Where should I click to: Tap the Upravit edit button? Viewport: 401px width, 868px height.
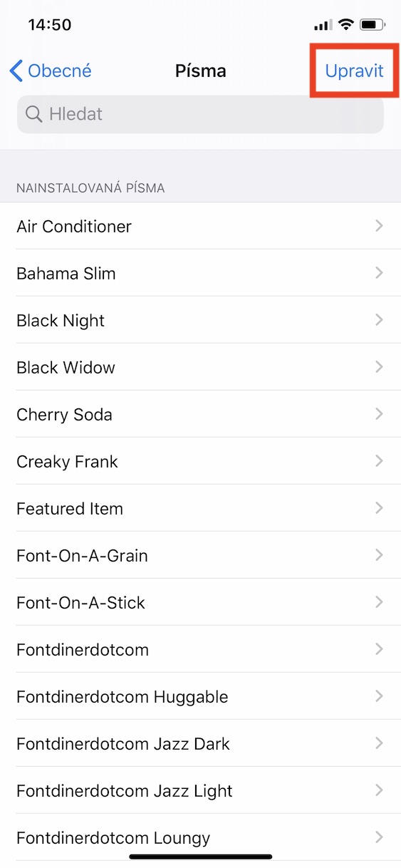(354, 71)
